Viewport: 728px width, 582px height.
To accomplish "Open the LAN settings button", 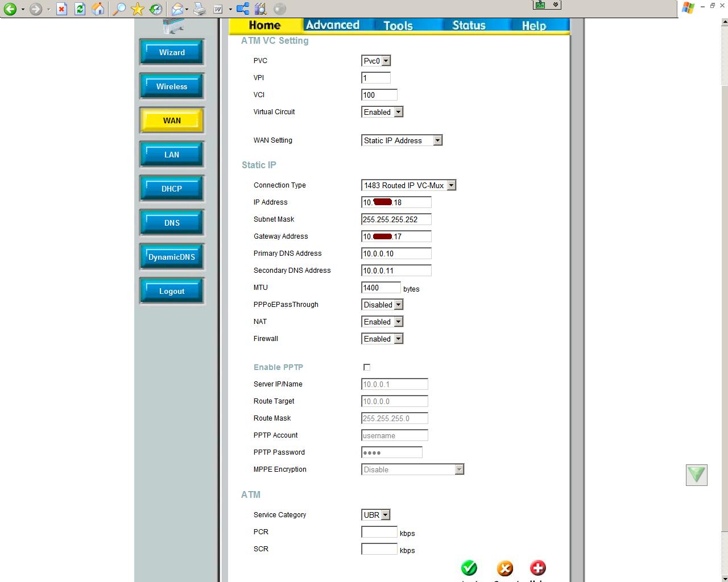I will pos(172,155).
